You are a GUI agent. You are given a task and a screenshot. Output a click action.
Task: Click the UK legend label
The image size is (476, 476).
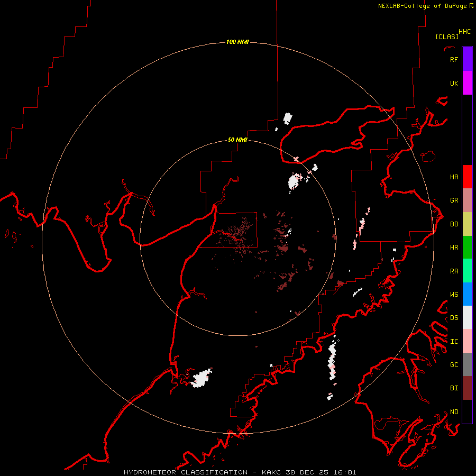(x=454, y=84)
